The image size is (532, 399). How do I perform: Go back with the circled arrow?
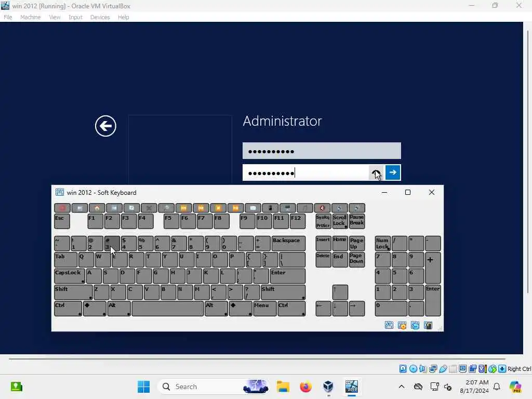(x=105, y=126)
